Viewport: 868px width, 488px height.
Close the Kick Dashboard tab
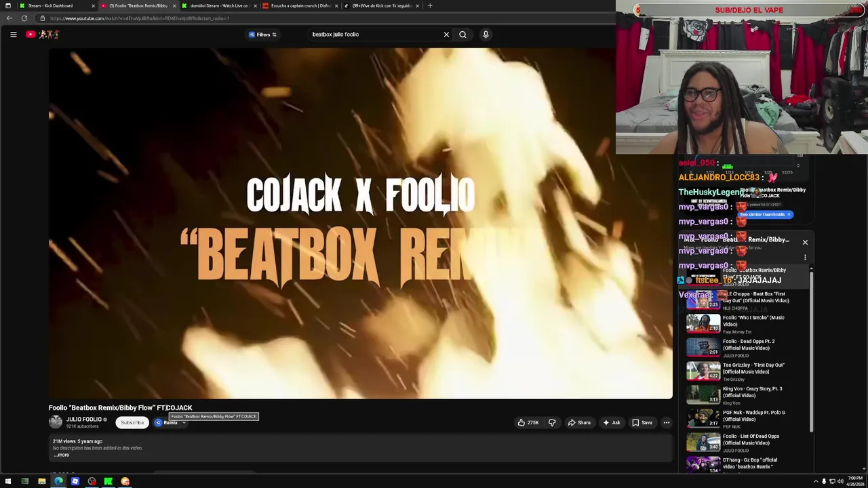click(93, 5)
